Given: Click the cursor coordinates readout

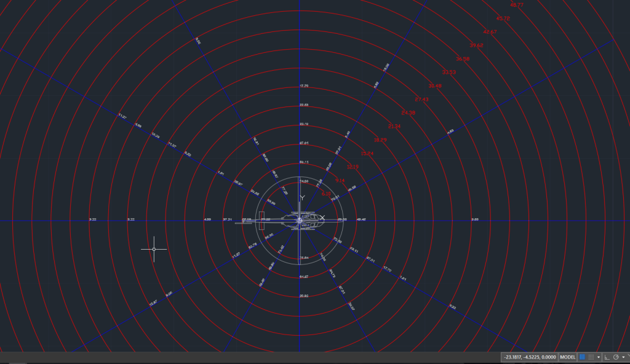Looking at the screenshot, I should (530, 357).
